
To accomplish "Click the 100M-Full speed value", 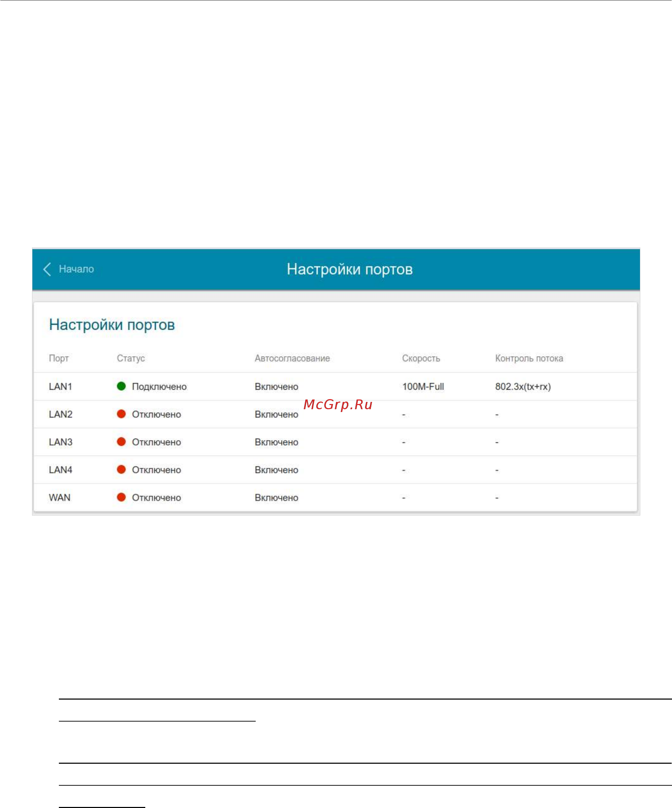I will [423, 386].
